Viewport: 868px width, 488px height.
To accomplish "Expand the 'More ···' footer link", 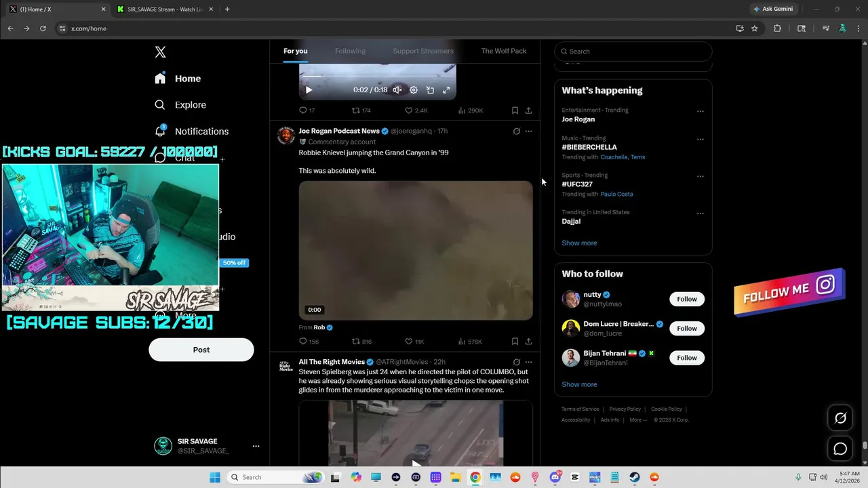I will tap(637, 420).
